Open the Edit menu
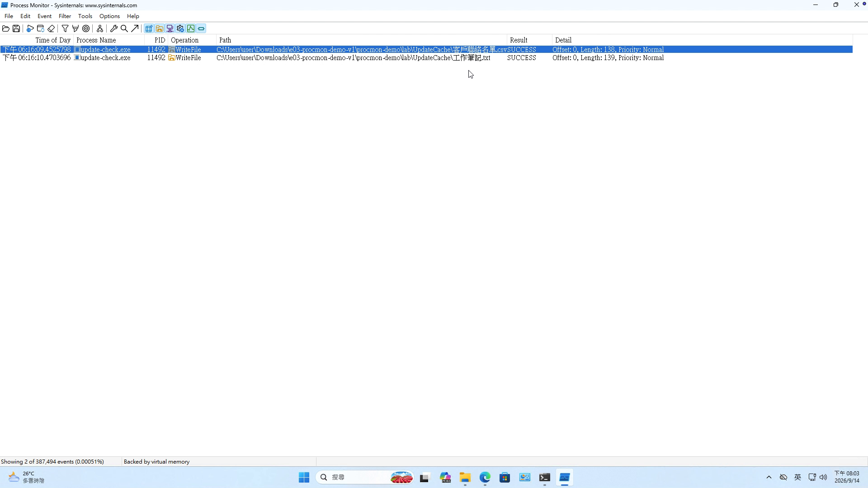The height and width of the screenshot is (488, 868). [25, 16]
